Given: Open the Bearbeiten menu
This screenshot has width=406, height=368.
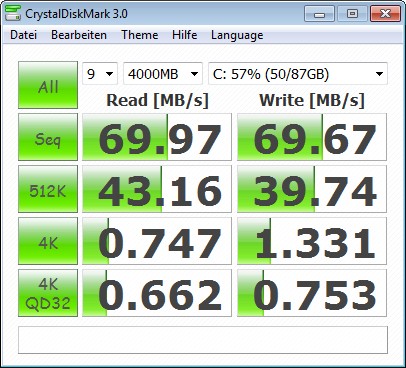Looking at the screenshot, I should pyautogui.click(x=79, y=35).
